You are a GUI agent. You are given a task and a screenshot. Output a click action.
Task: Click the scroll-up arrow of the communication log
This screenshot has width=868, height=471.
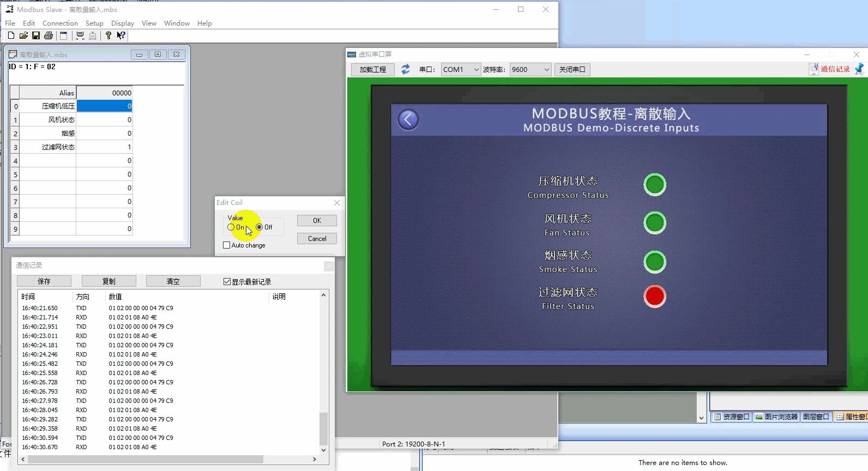(323, 295)
